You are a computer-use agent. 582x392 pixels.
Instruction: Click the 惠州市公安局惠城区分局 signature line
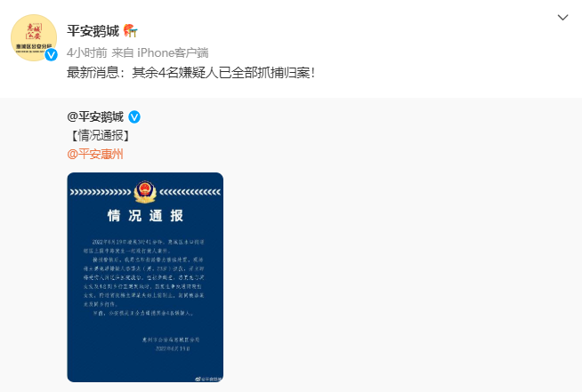tap(171, 340)
